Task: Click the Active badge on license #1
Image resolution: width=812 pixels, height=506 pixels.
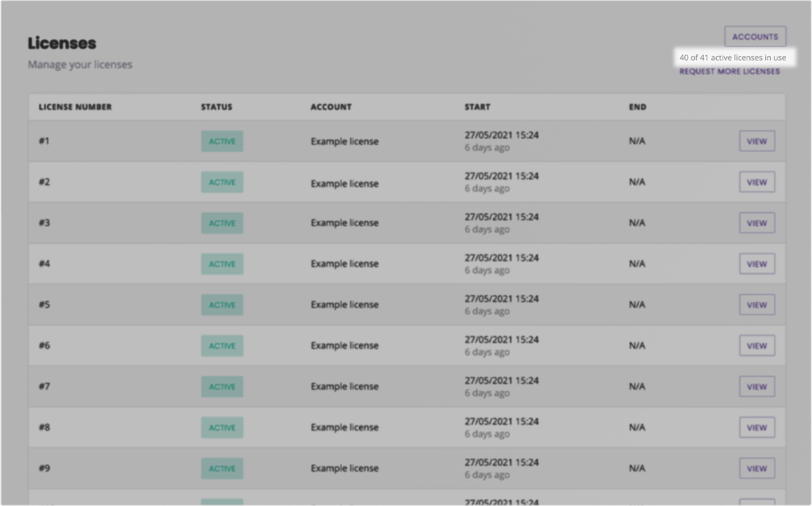Action: pyautogui.click(x=222, y=142)
